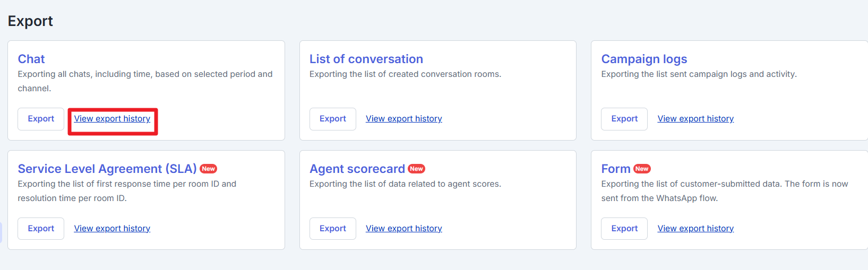Viewport: 868px width, 270px height.
Task: Click Service Level Agreement (SLA) title
Action: point(107,169)
